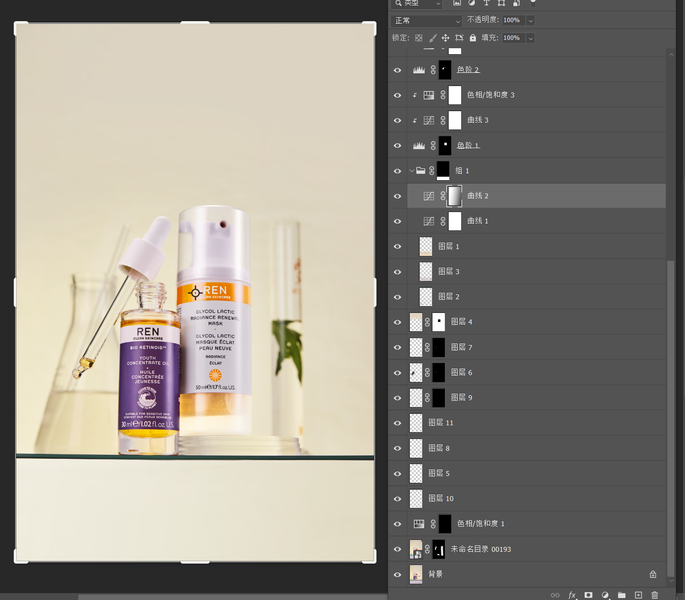This screenshot has width=685, height=600.
Task: Click the mask thumbnail of 图层 4
Action: pyautogui.click(x=439, y=322)
